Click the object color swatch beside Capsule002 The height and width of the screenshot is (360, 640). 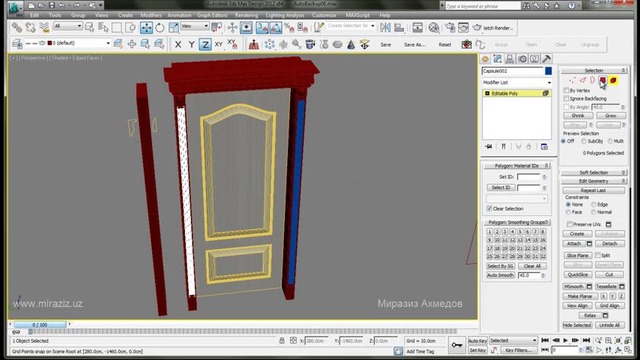click(548, 71)
